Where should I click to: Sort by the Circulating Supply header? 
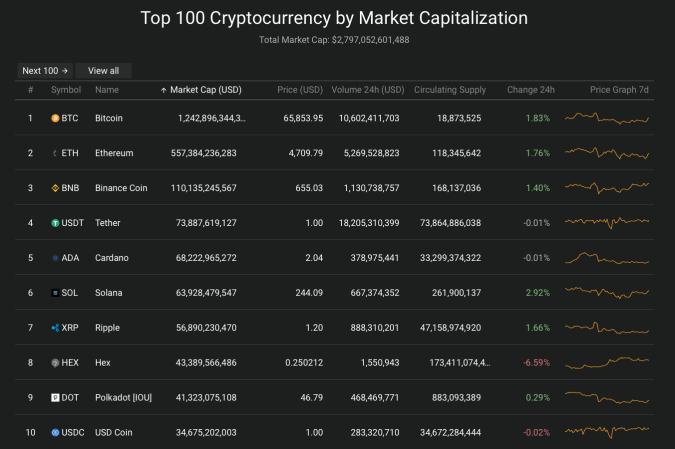pos(450,90)
